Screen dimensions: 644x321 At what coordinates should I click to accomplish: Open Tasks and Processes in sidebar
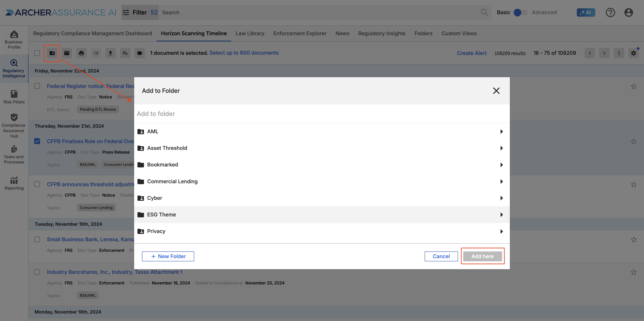14,155
